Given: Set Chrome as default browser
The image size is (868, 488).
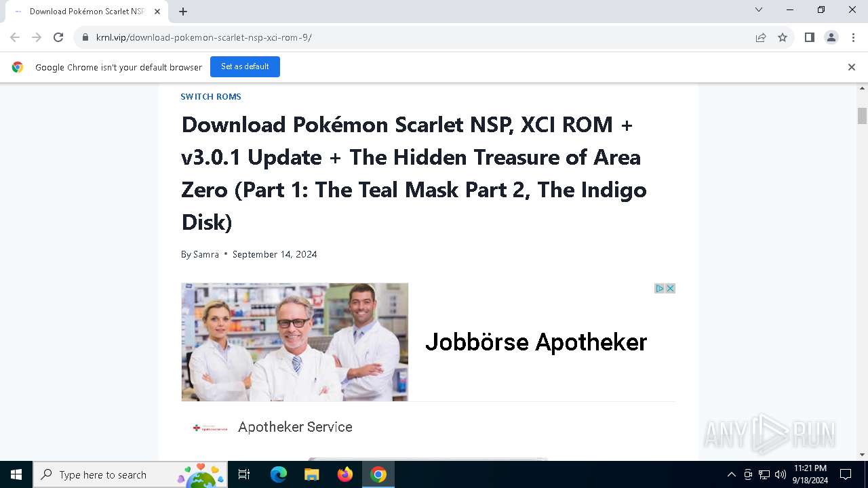Looking at the screenshot, I should click(245, 66).
